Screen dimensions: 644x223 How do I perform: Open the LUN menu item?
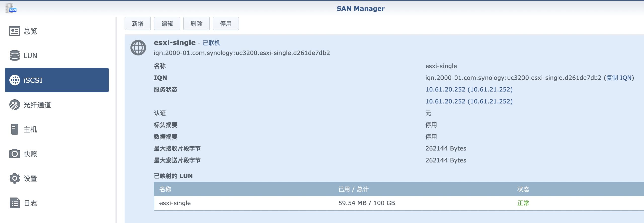click(x=57, y=55)
